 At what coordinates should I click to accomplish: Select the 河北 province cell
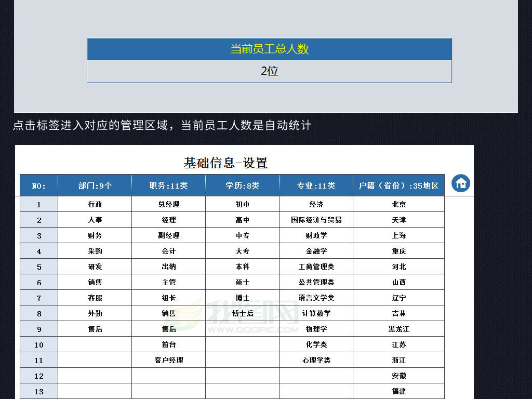398,267
